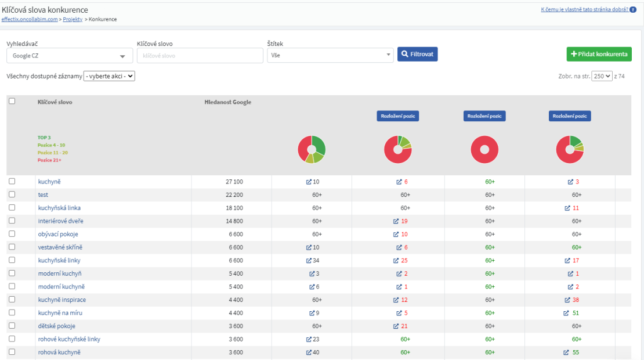Screen dimensions: 644x360
Task: Open external link icon beside red 1 in moderní kuchyně row
Action: click(x=399, y=287)
